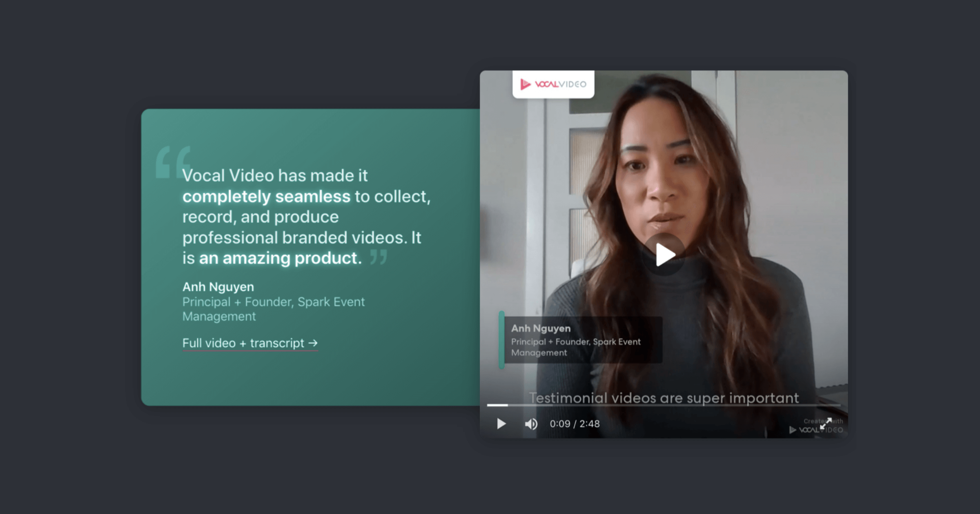Viewport: 980px width, 514px height.
Task: Click the 0:09 / 2:48 time display
Action: pyautogui.click(x=575, y=424)
